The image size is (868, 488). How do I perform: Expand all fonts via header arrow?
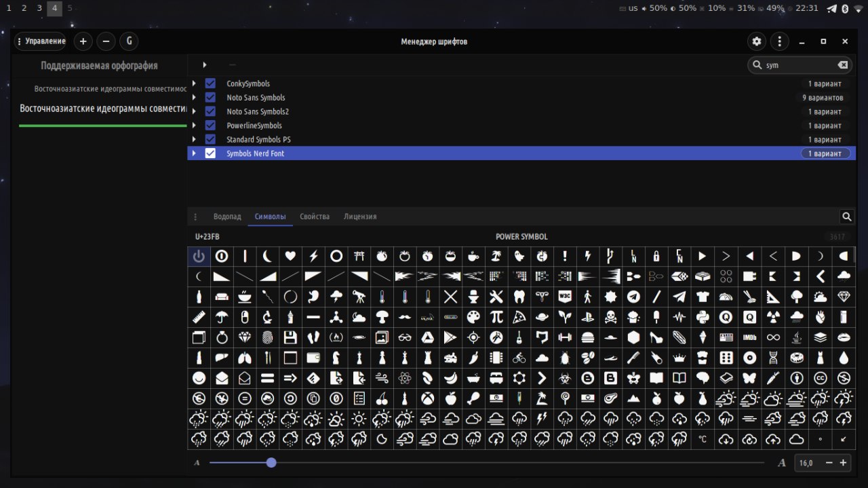coord(205,65)
